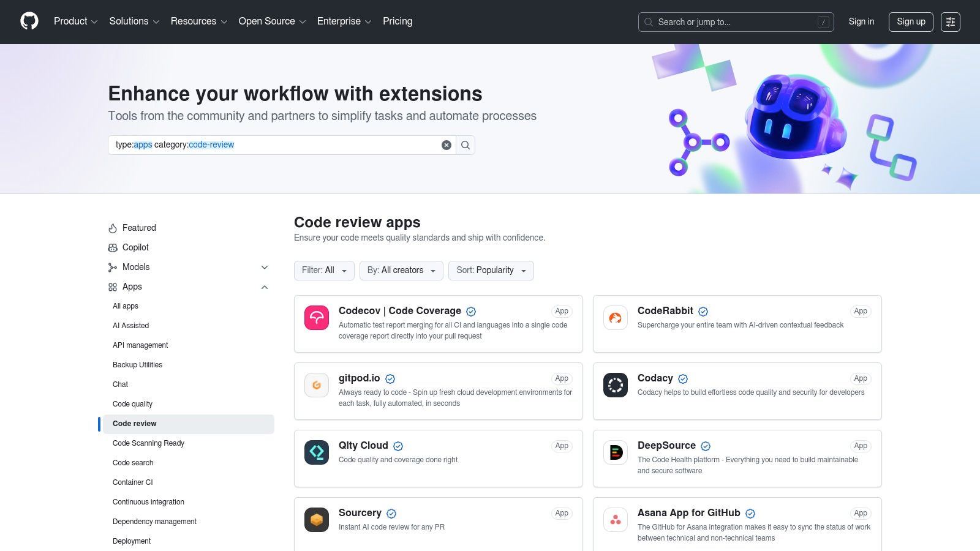Select the Code Scanning Ready category
The height and width of the screenshot is (551, 980).
click(x=189, y=443)
